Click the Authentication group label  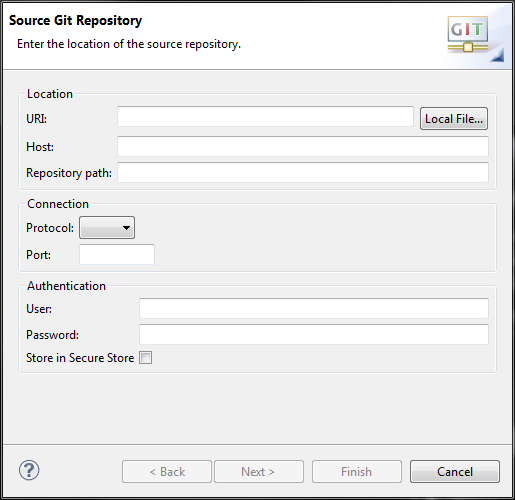(x=66, y=286)
